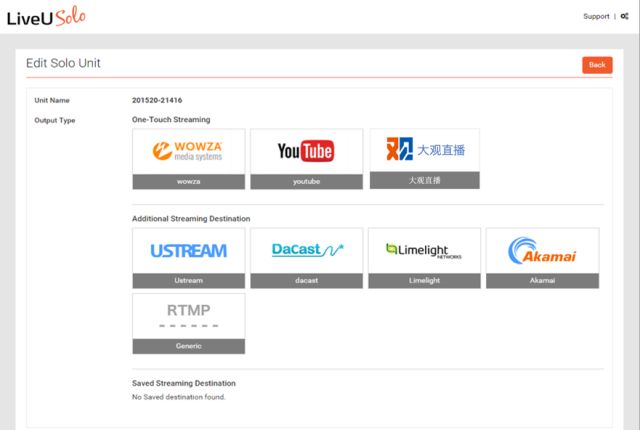The width and height of the screenshot is (640, 430).
Task: Click the youtube caption bar
Action: coord(307,182)
